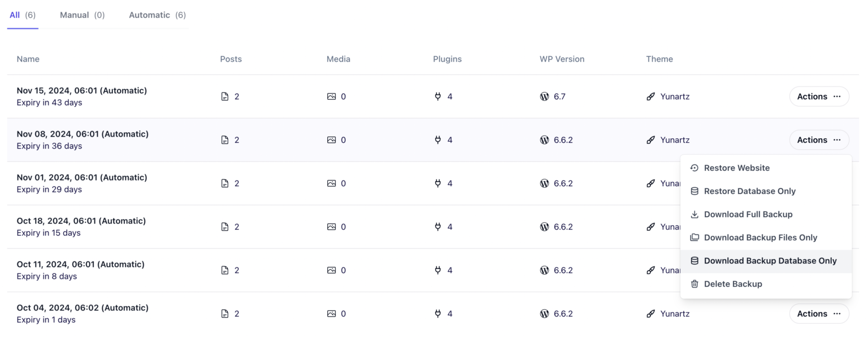Click the restore clock icon beside Restore Website
Image resolution: width=868 pixels, height=338 pixels.
point(694,168)
